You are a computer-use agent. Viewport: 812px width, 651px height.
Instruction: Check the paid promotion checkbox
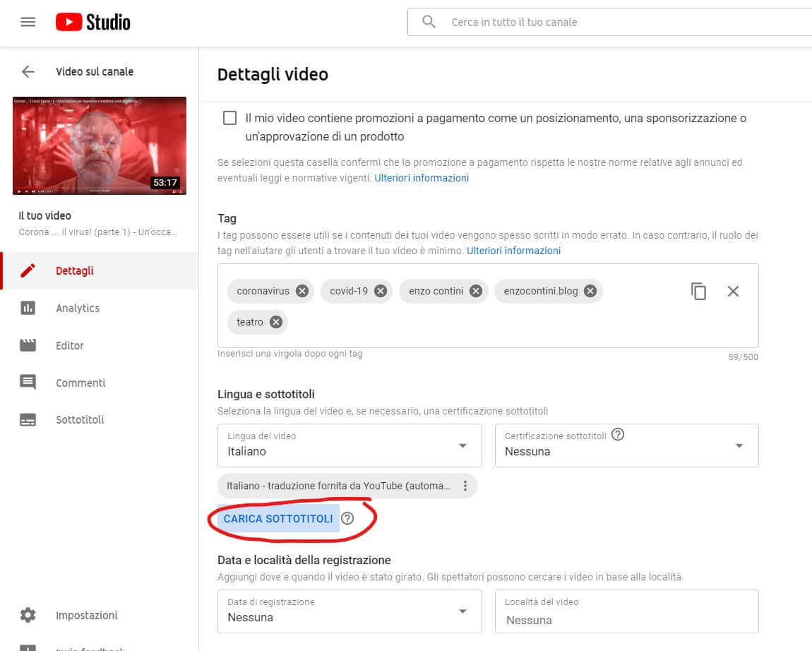tap(229, 118)
